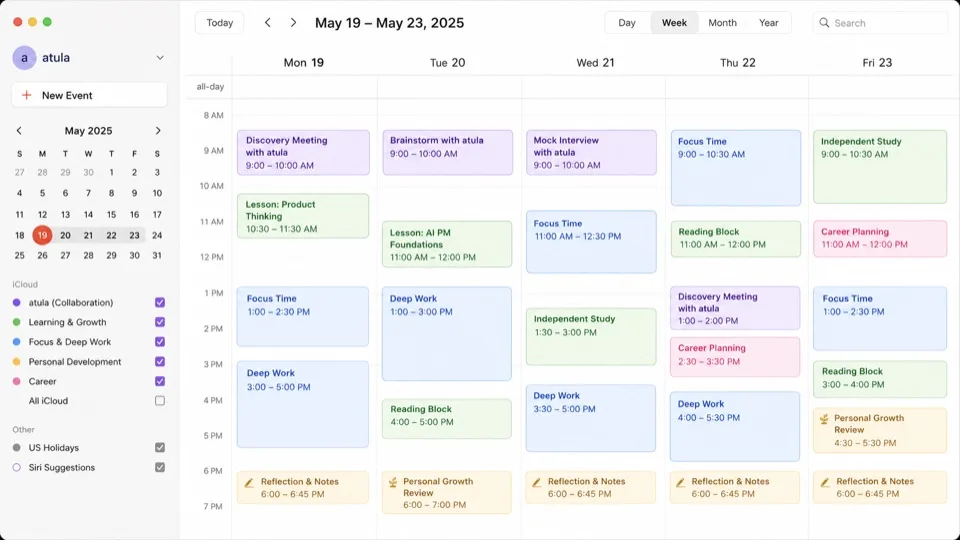960x540 pixels.
Task: Show next month in mini calendar
Action: (158, 130)
